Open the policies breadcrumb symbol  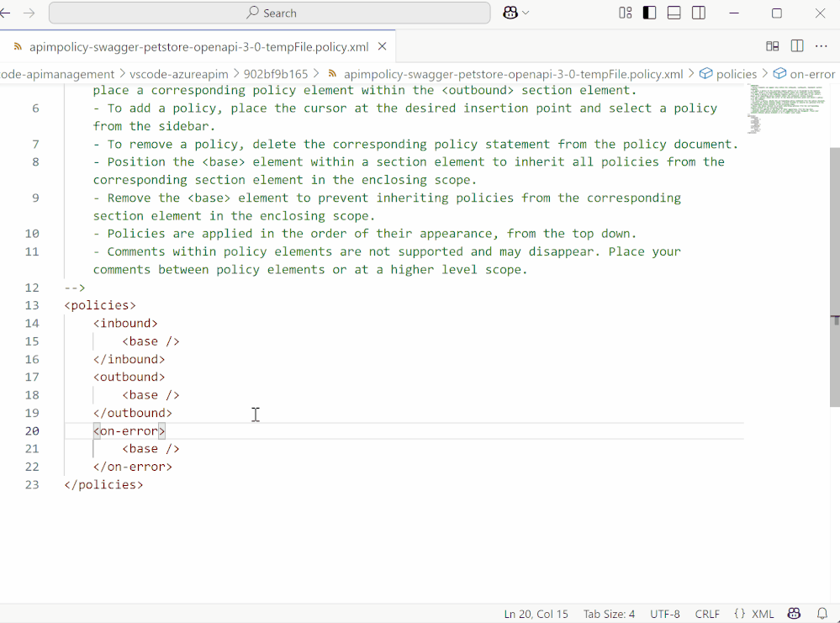737,74
